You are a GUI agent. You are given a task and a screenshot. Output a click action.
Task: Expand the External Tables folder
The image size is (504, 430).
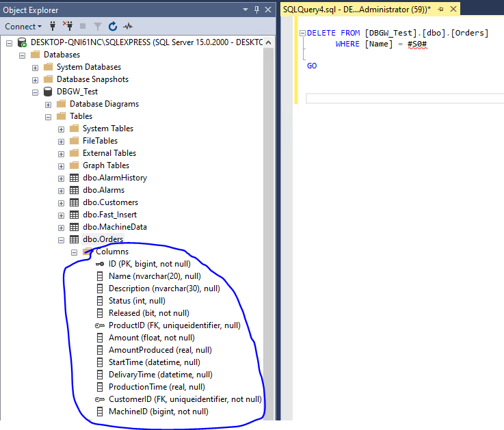coord(61,154)
